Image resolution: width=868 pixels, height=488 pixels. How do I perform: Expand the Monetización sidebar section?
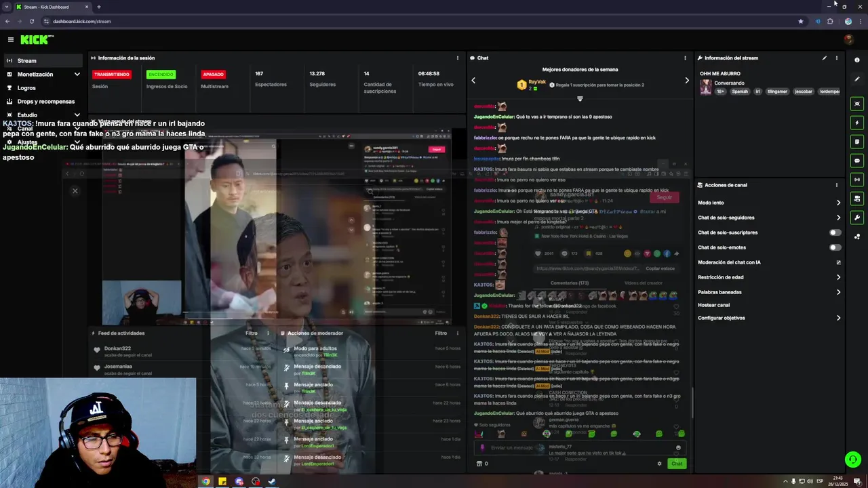(43, 74)
